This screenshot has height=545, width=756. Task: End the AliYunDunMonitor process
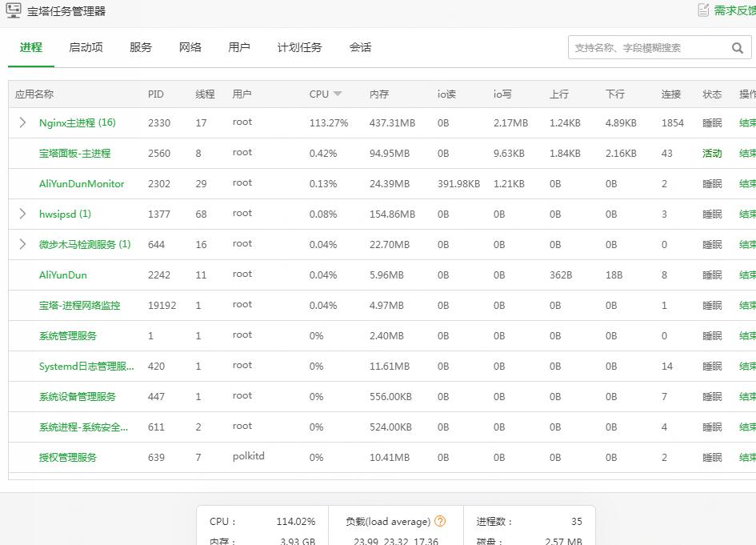pyautogui.click(x=747, y=184)
